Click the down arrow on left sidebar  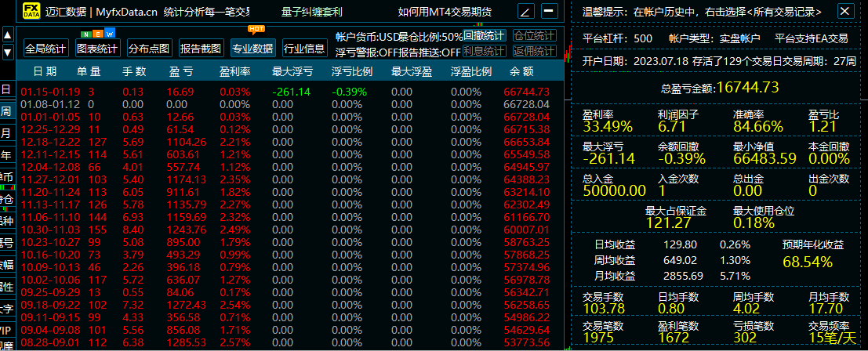coord(8,52)
